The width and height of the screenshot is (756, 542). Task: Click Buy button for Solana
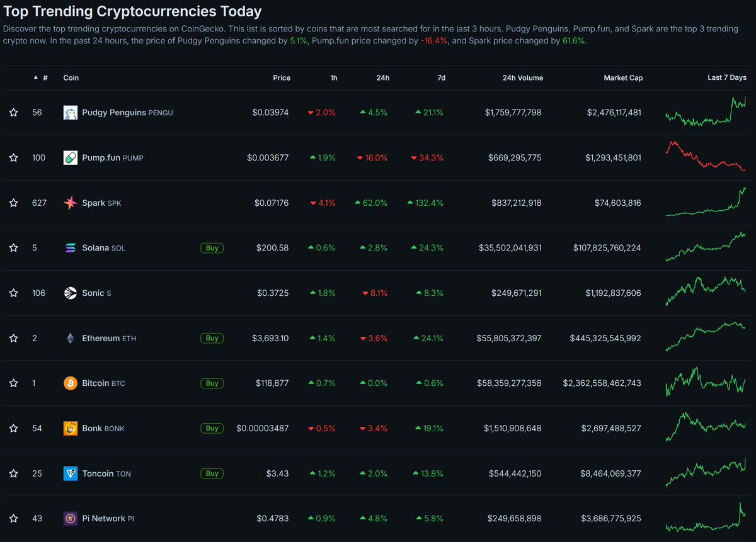(212, 248)
